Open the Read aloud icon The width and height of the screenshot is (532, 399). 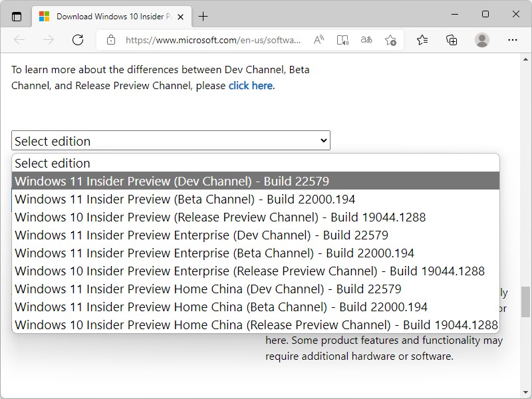319,40
